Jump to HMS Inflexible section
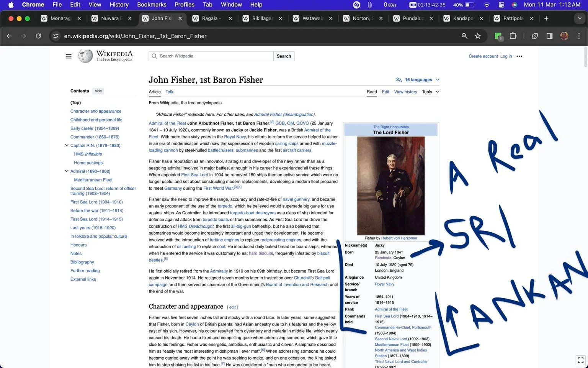 pos(88,154)
